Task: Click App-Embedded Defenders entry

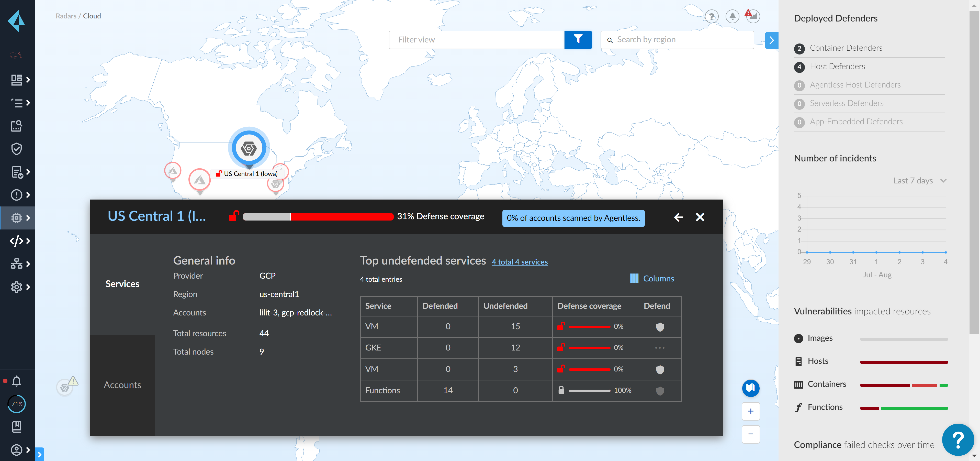Action: 869,122
